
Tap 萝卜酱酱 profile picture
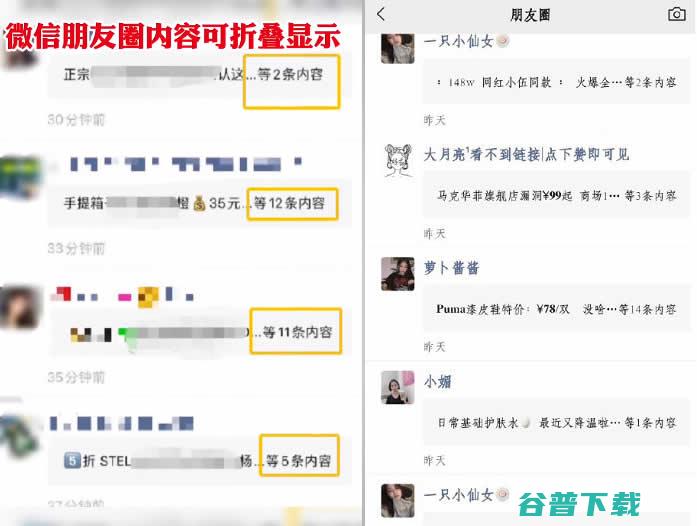[397, 274]
